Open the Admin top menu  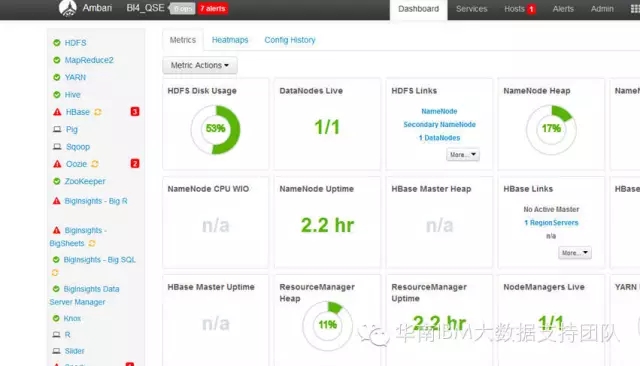coord(602,9)
